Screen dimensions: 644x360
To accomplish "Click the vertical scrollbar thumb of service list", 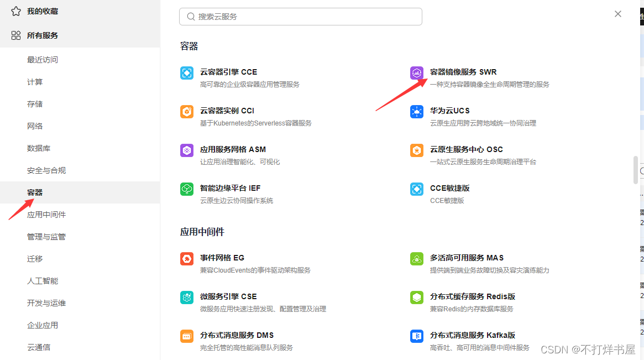I will (x=635, y=170).
